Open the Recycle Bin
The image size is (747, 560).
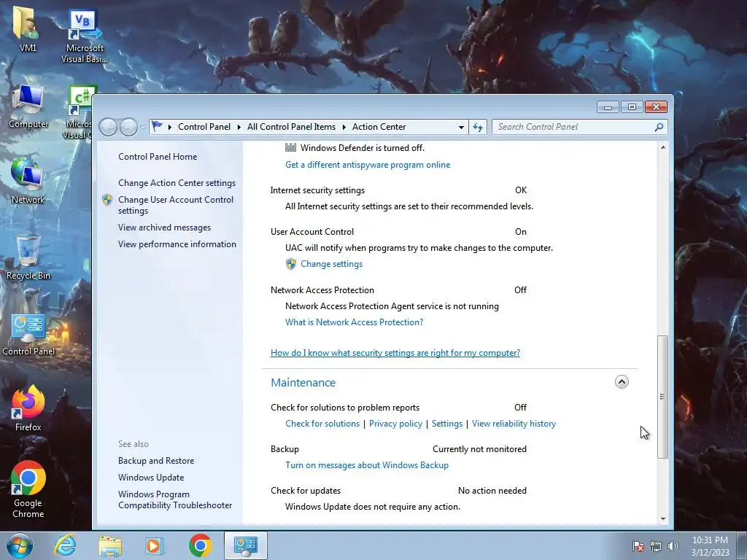coord(28,257)
